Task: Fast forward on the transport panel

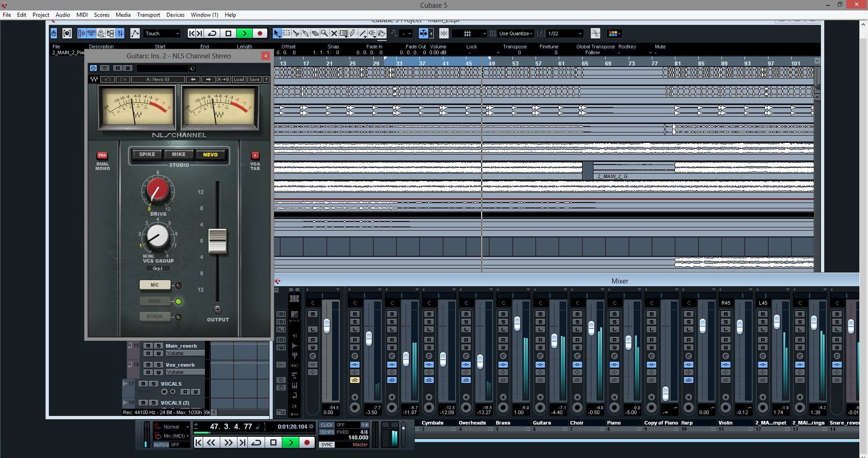Action: coord(228,443)
